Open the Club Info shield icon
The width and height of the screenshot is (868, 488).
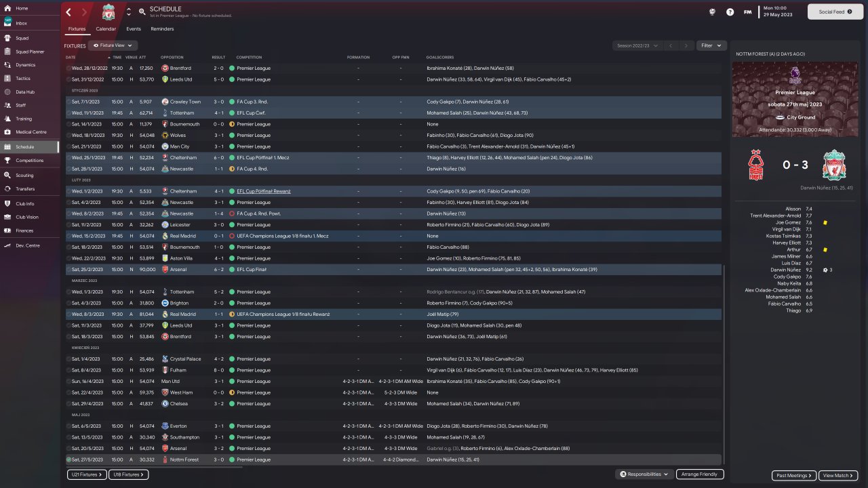7,203
